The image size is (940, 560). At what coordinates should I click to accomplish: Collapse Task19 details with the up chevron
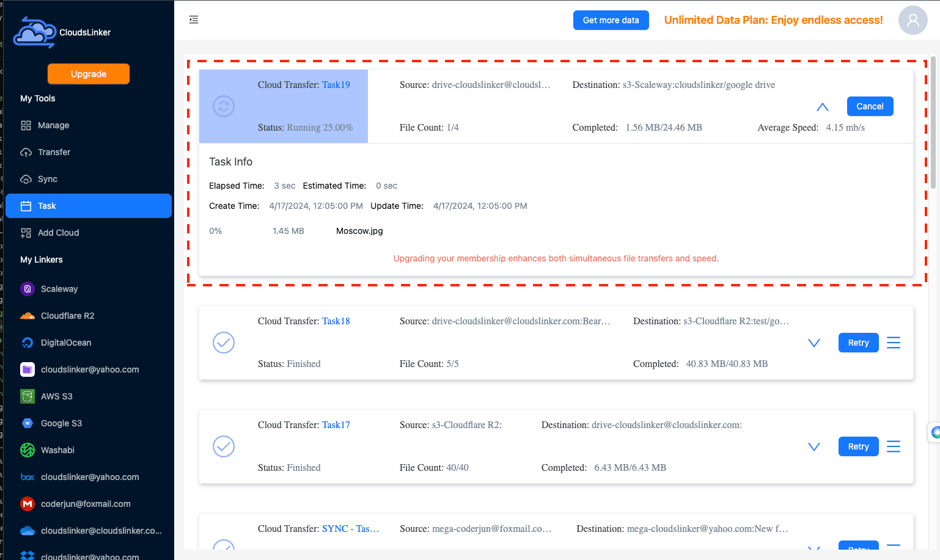tap(823, 107)
